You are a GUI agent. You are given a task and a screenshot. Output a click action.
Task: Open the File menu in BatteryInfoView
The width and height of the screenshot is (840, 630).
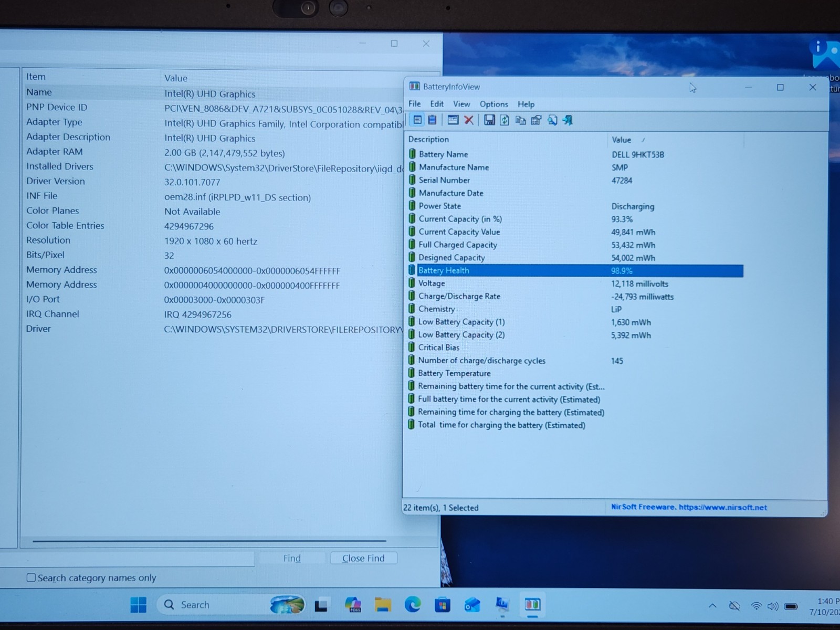coord(415,104)
